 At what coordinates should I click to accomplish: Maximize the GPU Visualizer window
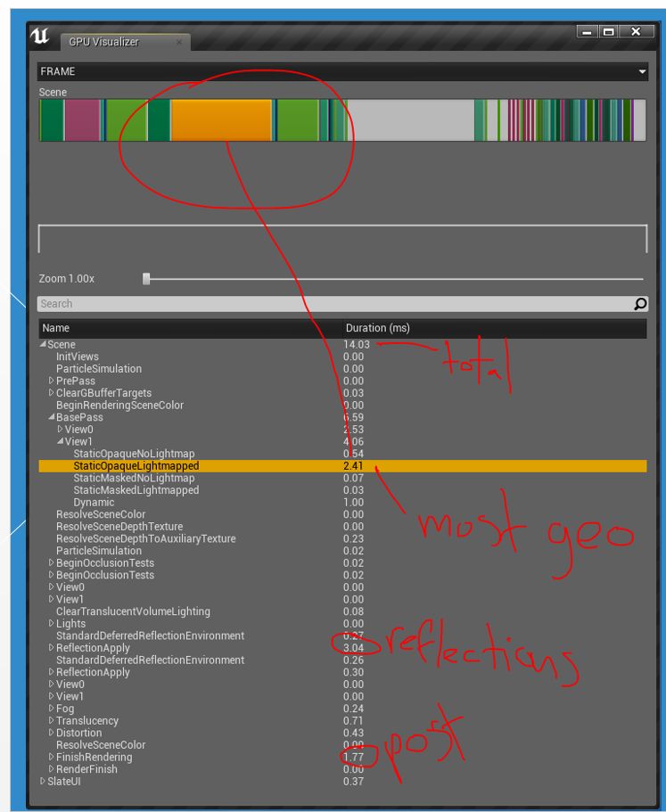click(x=609, y=31)
